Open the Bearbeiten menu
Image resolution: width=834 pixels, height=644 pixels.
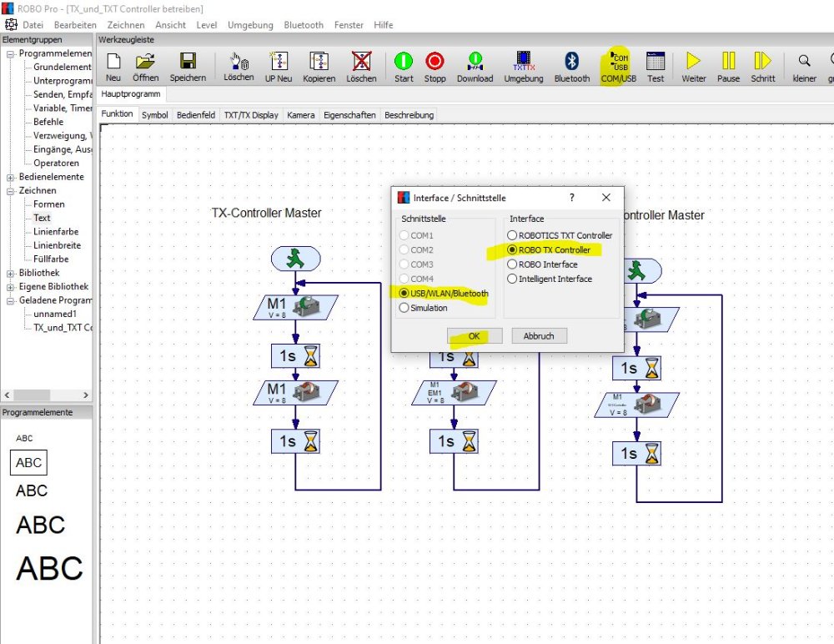[75, 25]
